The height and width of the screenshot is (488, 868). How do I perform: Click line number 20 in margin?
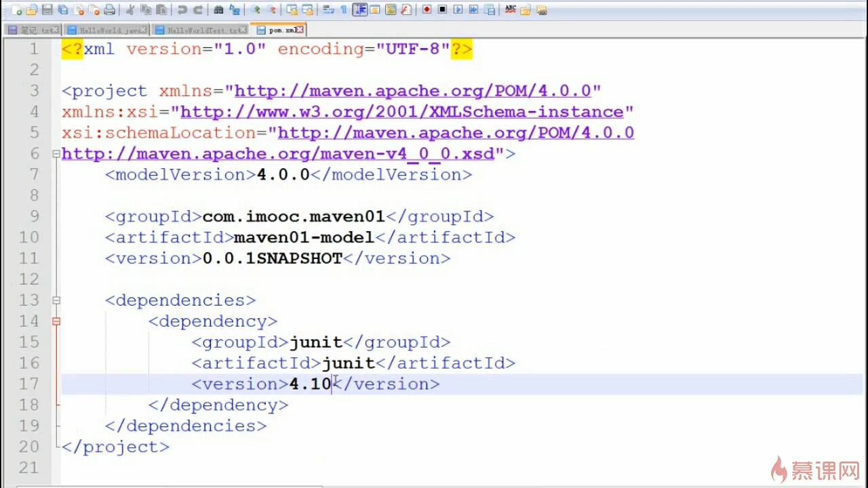tap(28, 447)
